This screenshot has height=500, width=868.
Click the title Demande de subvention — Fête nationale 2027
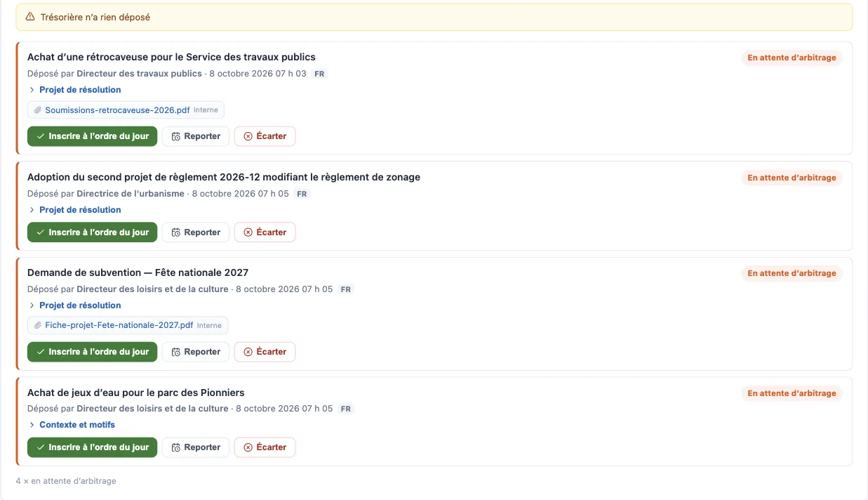[138, 273]
